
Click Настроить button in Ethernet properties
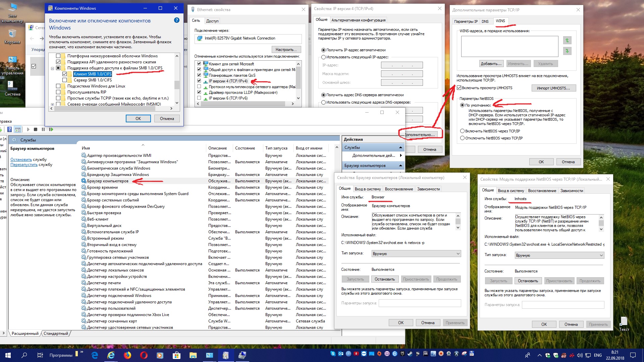click(286, 50)
